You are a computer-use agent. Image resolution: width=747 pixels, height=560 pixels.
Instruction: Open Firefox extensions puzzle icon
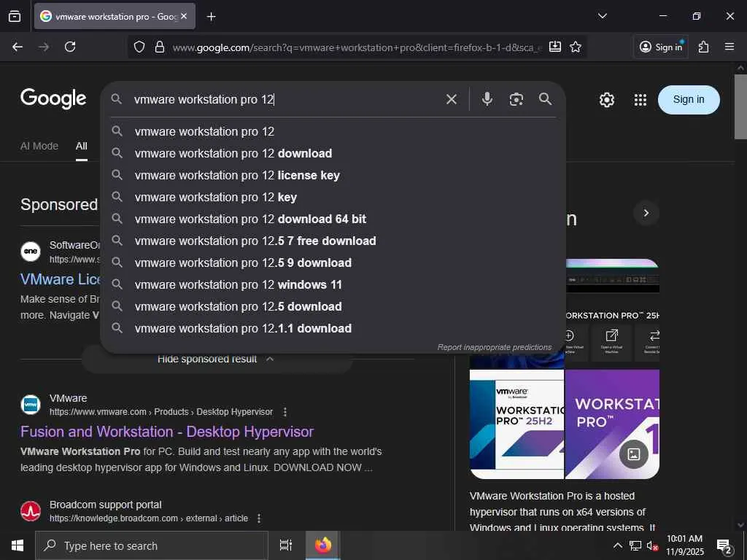point(704,47)
